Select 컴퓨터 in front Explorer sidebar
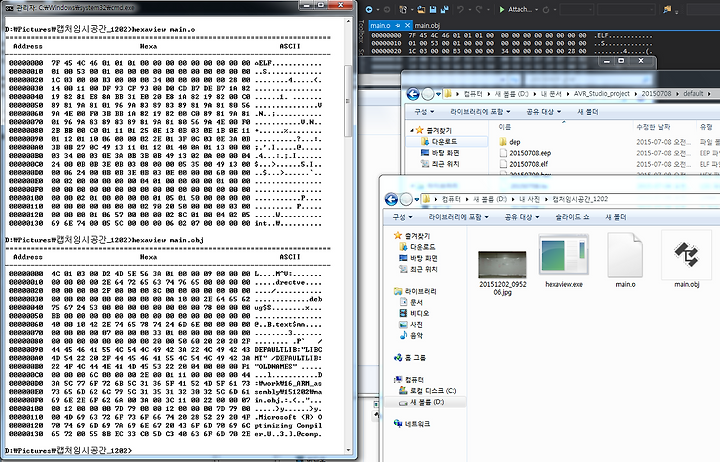 point(409,379)
